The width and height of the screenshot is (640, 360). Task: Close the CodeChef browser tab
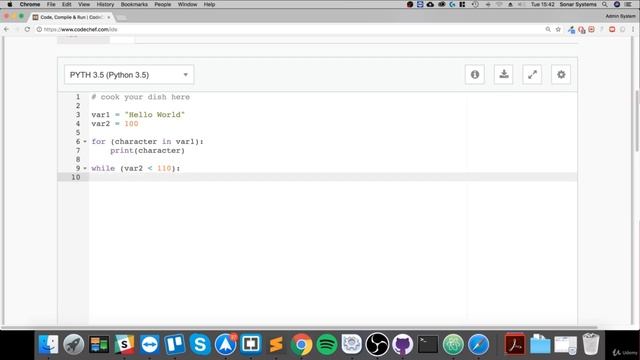[109, 17]
